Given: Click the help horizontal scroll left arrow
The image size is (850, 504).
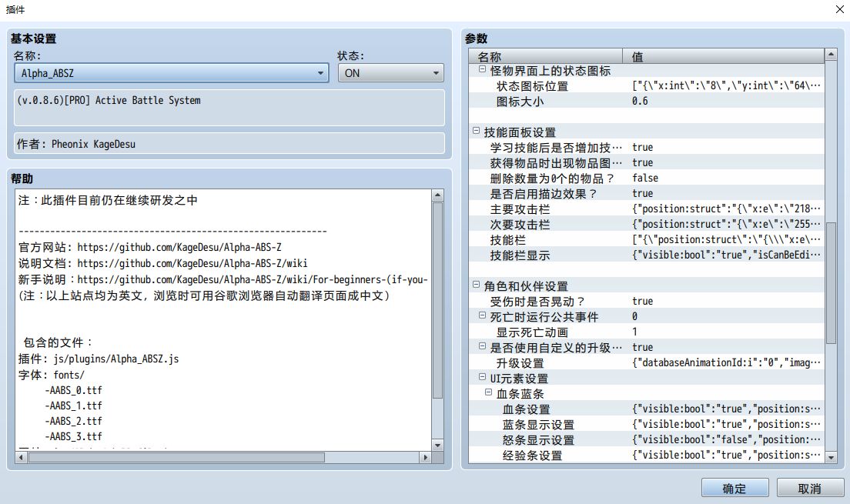Looking at the screenshot, I should 21,457.
